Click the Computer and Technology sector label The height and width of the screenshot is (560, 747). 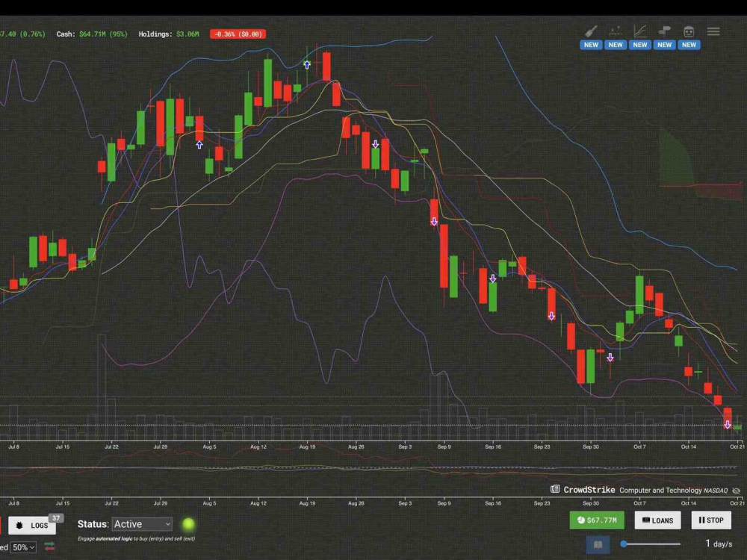pyautogui.click(x=660, y=490)
